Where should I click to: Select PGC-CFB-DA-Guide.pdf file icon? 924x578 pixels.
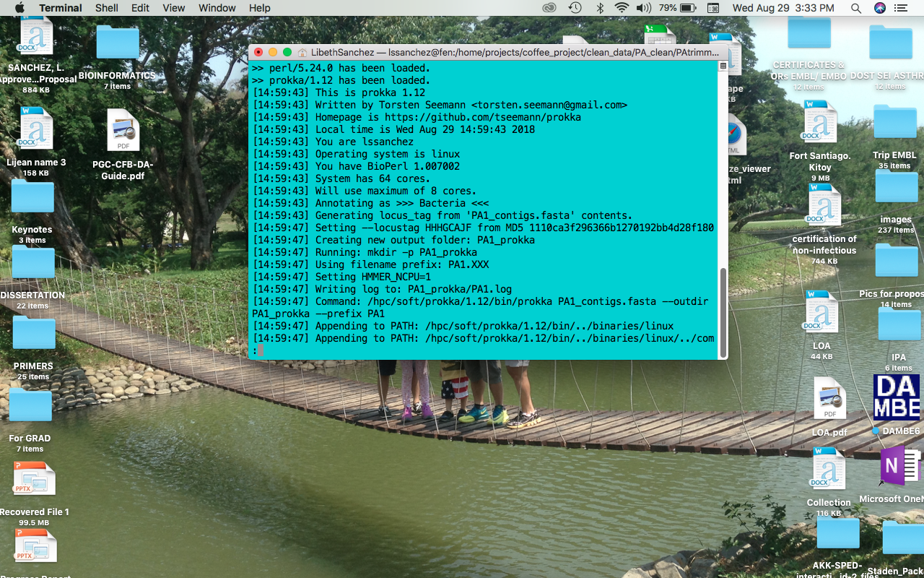click(x=123, y=130)
